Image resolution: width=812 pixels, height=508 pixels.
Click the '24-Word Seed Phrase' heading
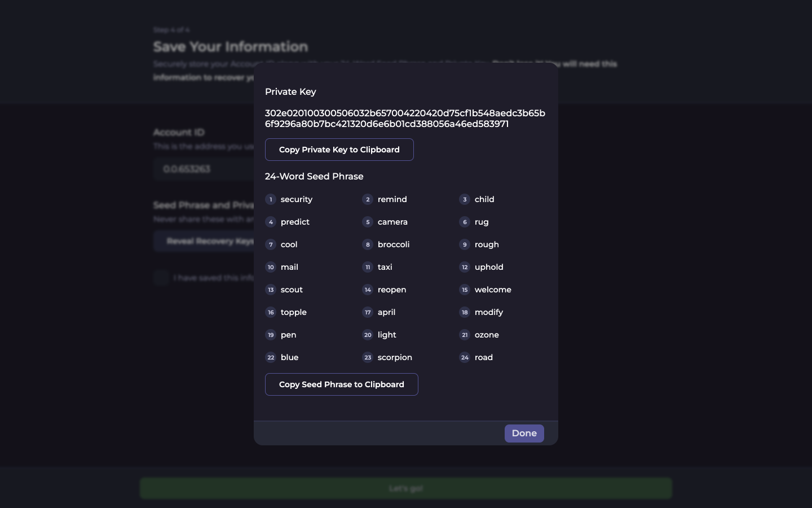(314, 176)
